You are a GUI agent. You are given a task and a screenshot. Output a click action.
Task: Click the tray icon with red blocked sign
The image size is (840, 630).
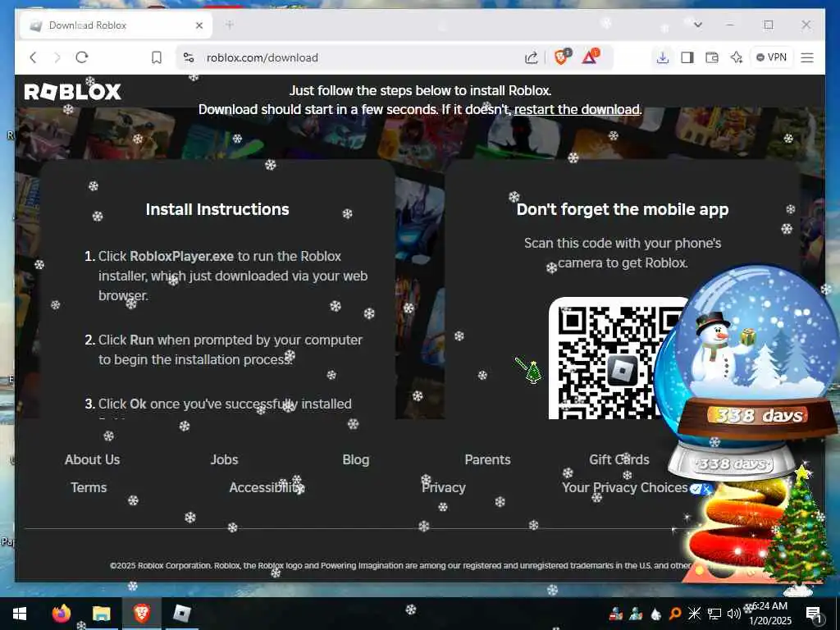pyautogui.click(x=617, y=614)
